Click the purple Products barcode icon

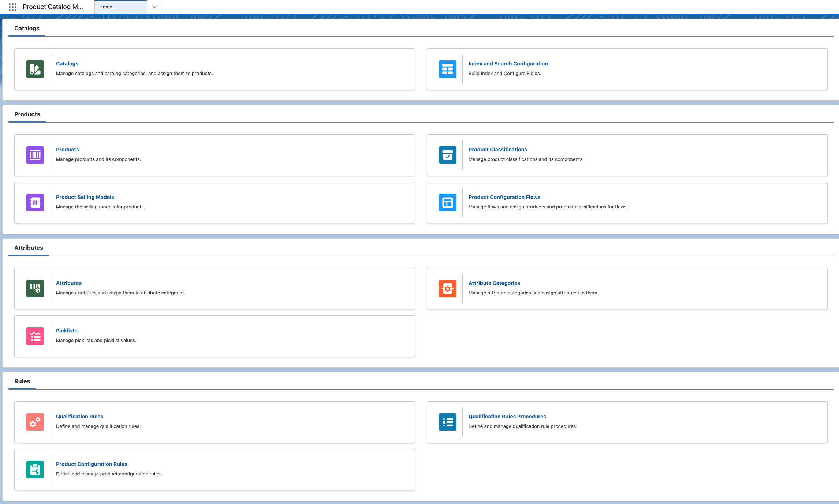pyautogui.click(x=35, y=155)
